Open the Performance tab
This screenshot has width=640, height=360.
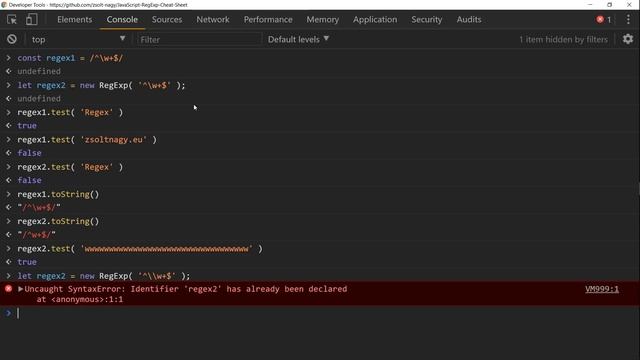[x=268, y=19]
